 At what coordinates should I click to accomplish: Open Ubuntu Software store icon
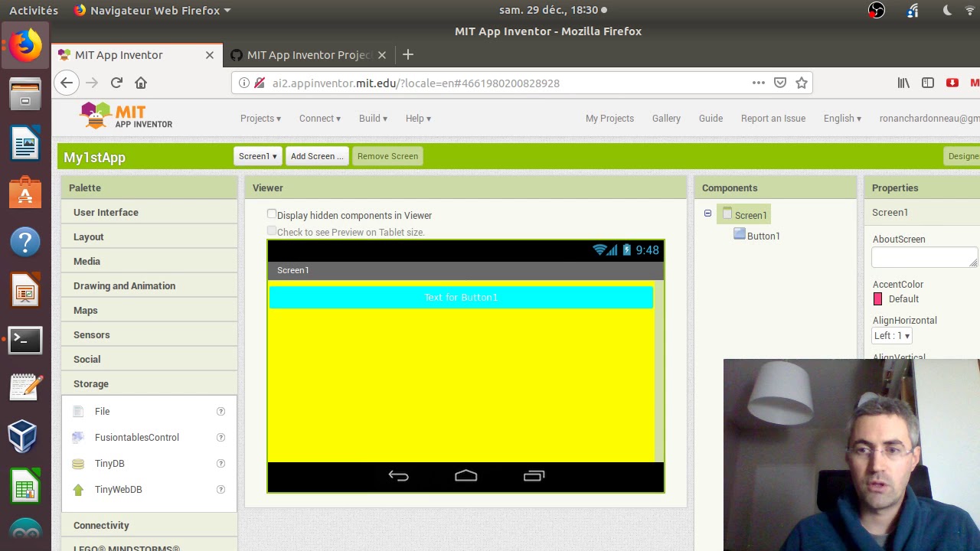coord(25,192)
